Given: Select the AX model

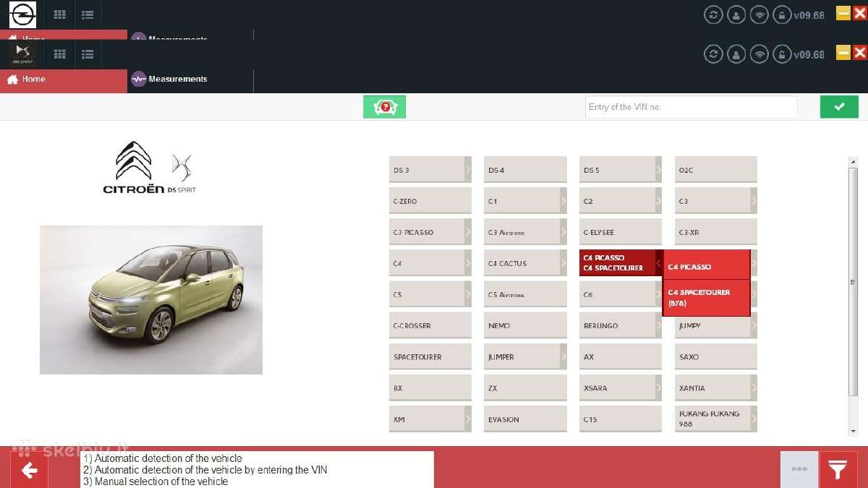Looking at the screenshot, I should (x=621, y=356).
